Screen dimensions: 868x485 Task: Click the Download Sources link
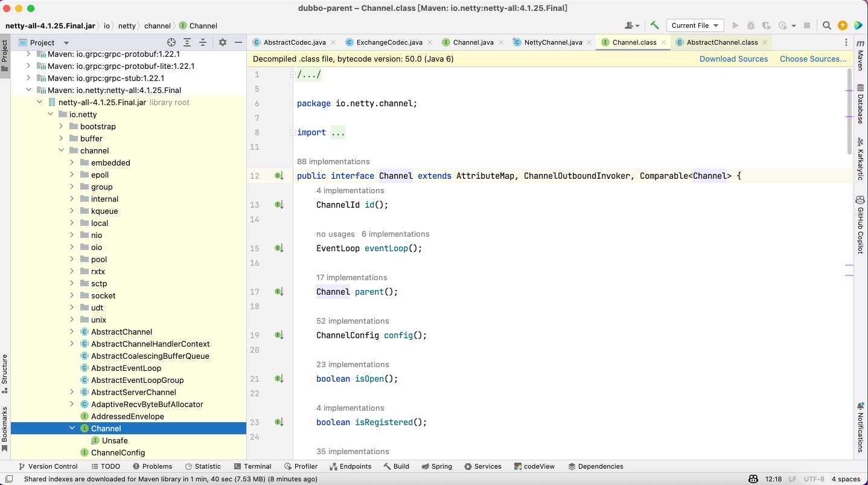(x=733, y=59)
